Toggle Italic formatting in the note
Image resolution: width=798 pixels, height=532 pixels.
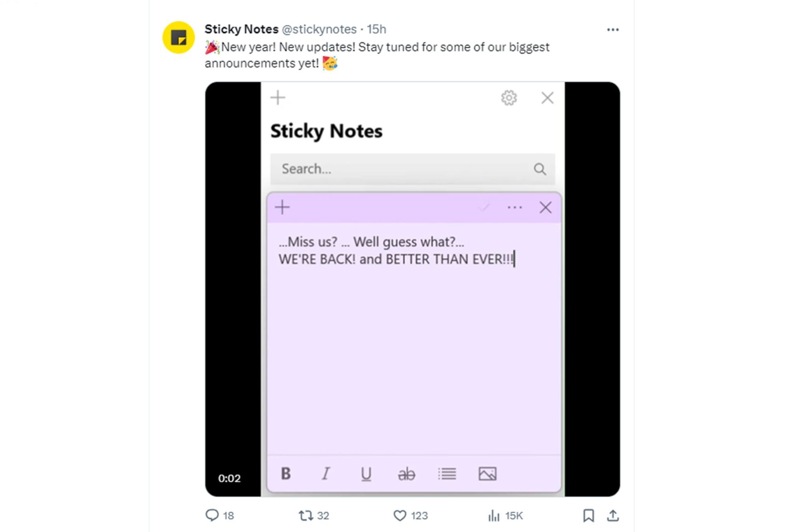(326, 473)
